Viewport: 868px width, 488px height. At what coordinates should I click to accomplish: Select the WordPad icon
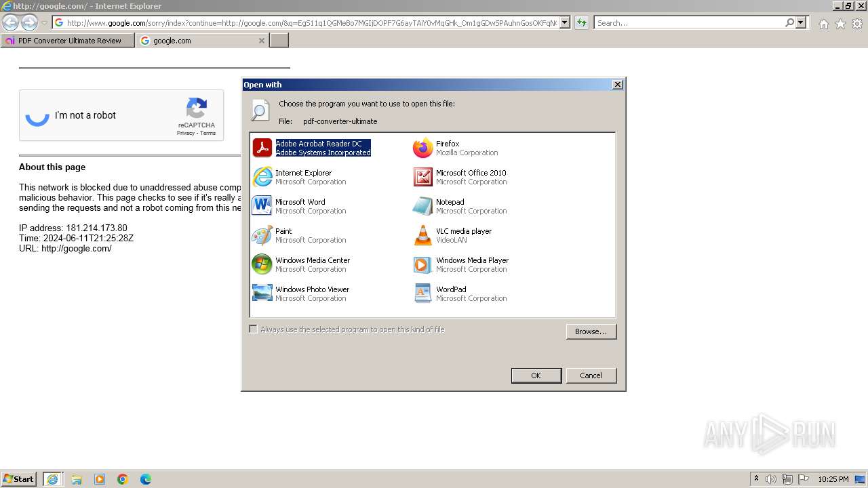coord(423,293)
